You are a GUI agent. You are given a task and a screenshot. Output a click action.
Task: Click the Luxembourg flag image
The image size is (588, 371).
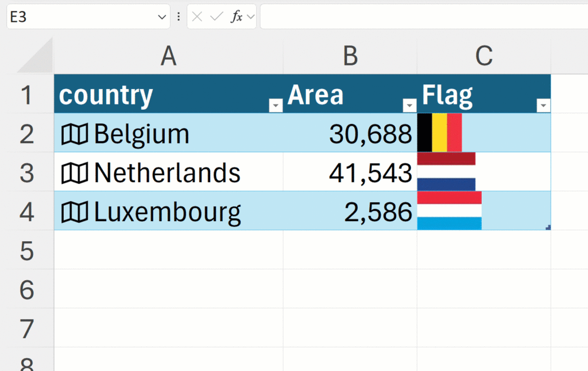(x=449, y=210)
